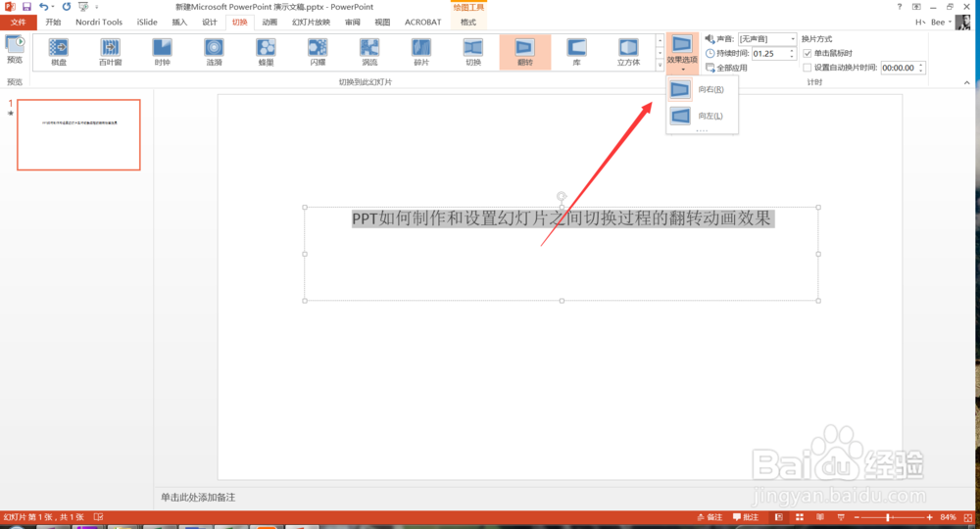Open the iSlide tab
Screen dimensions: 980x529
click(x=147, y=22)
